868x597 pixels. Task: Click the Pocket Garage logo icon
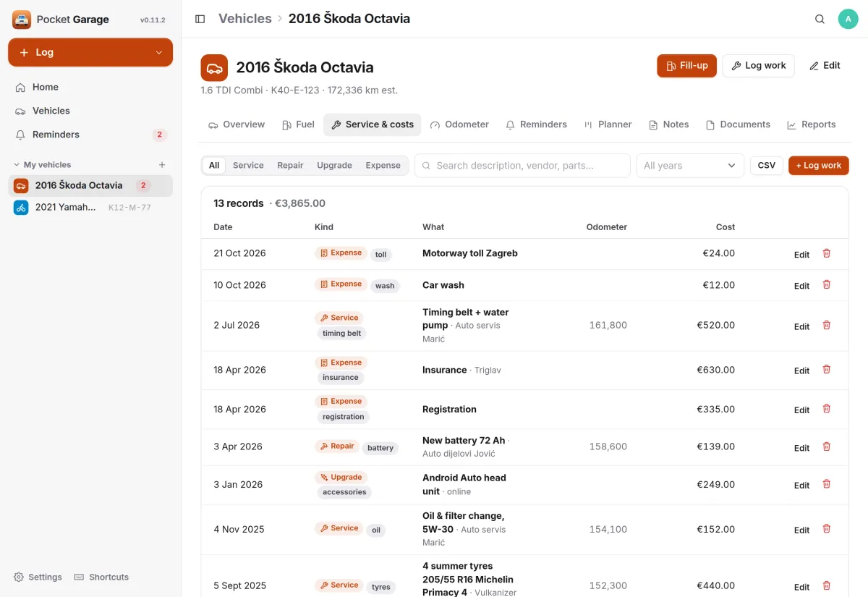(x=22, y=20)
